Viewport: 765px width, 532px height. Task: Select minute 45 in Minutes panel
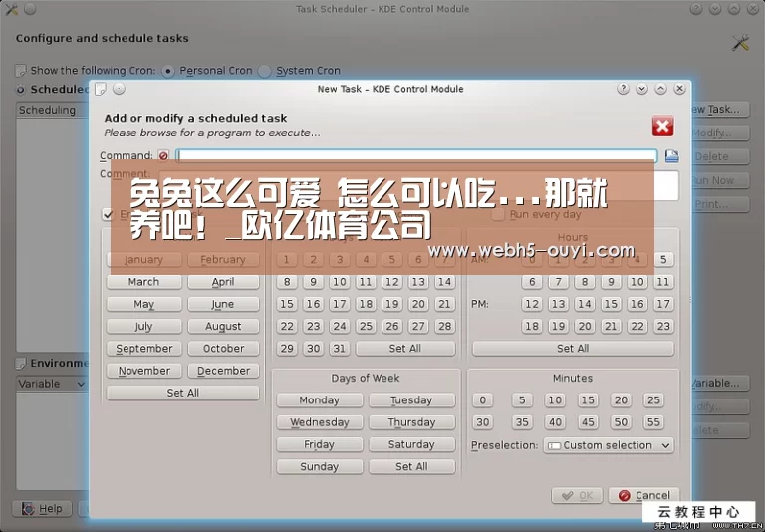(588, 422)
